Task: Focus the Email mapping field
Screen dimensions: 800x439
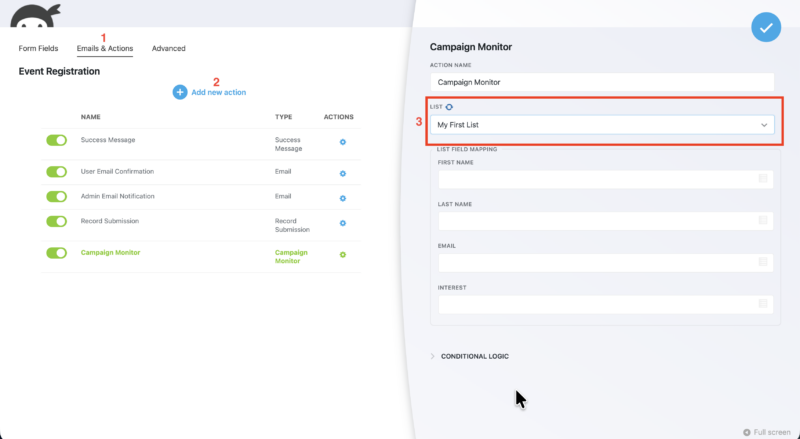Action: click(606, 262)
